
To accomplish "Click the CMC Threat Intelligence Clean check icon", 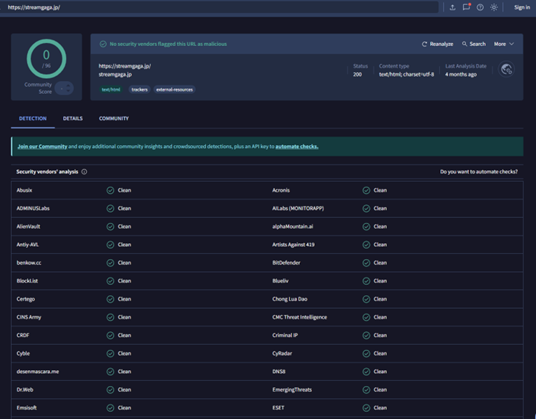I will [x=366, y=317].
